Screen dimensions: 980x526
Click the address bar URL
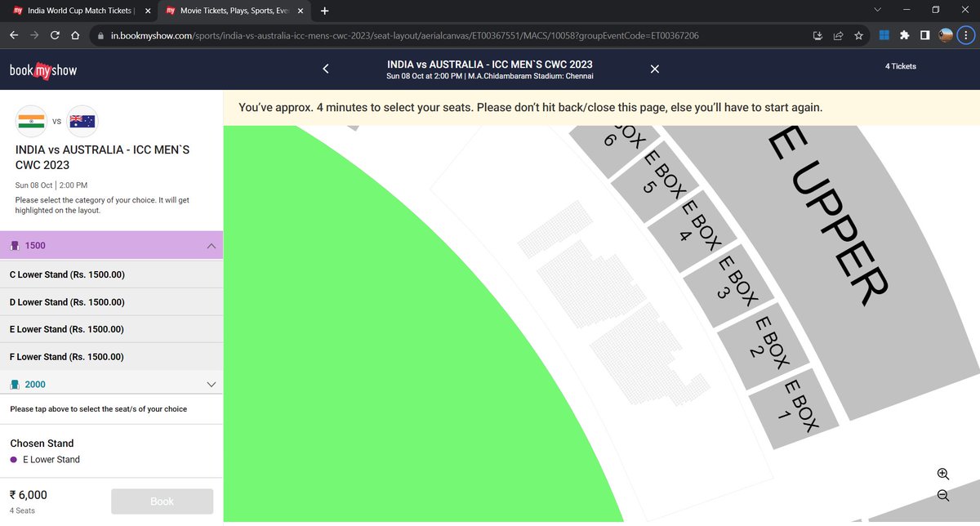(x=404, y=36)
